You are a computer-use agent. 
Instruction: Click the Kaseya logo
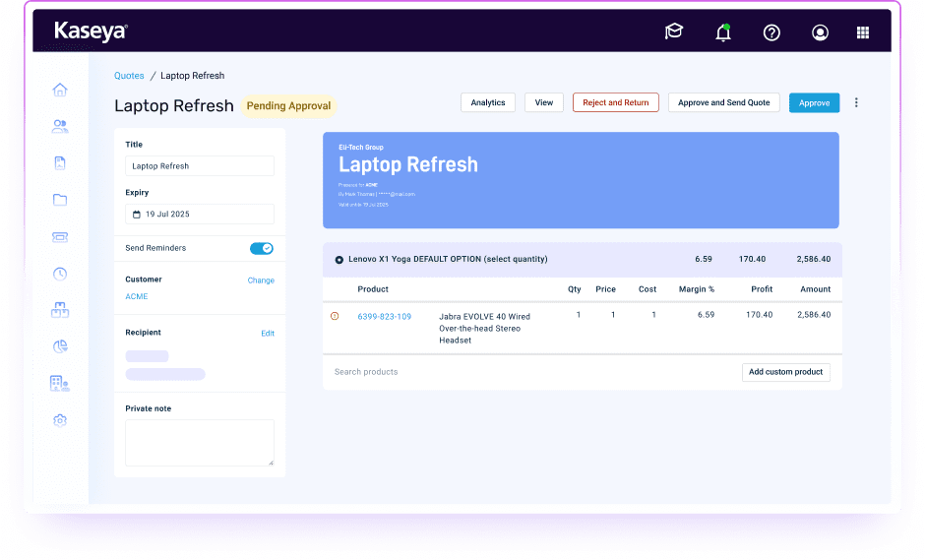point(91,31)
